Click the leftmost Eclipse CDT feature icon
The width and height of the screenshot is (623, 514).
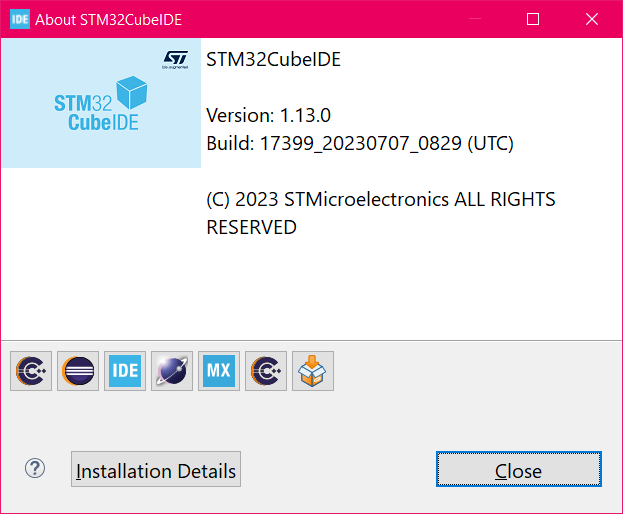click(32, 371)
